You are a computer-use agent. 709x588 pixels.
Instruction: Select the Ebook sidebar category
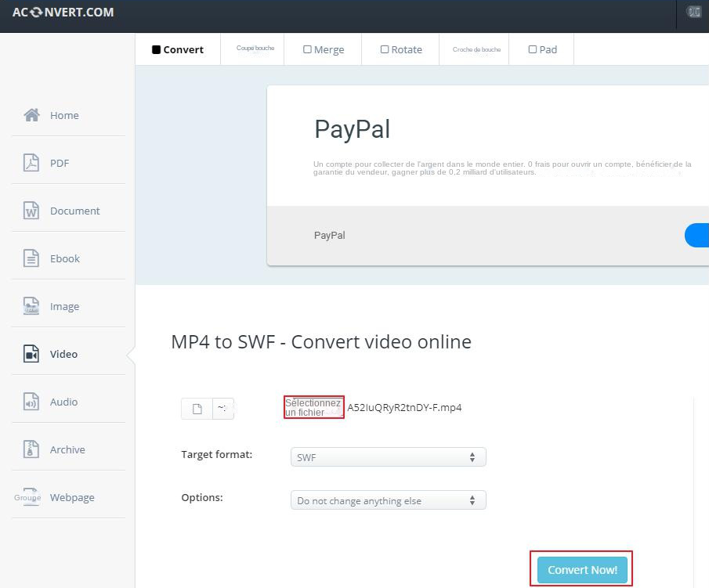click(x=65, y=258)
